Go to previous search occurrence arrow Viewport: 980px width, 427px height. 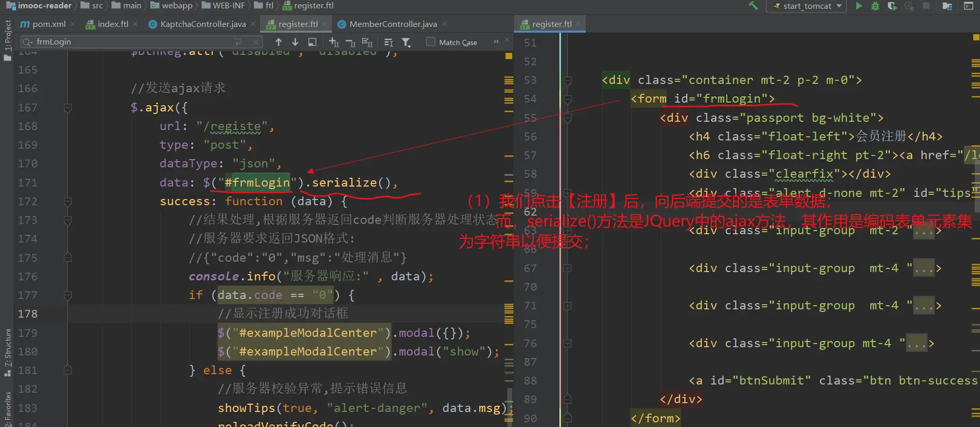tap(279, 42)
